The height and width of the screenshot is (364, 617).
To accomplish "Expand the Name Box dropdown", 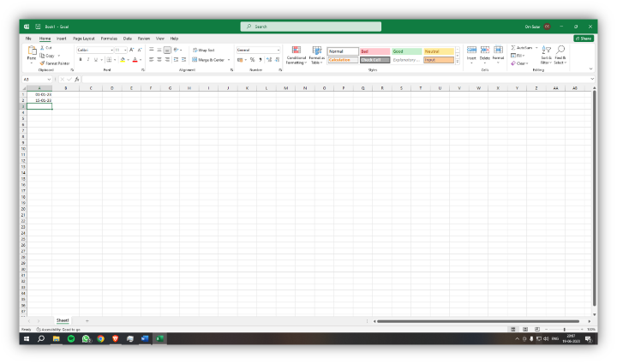I will pyautogui.click(x=49, y=80).
